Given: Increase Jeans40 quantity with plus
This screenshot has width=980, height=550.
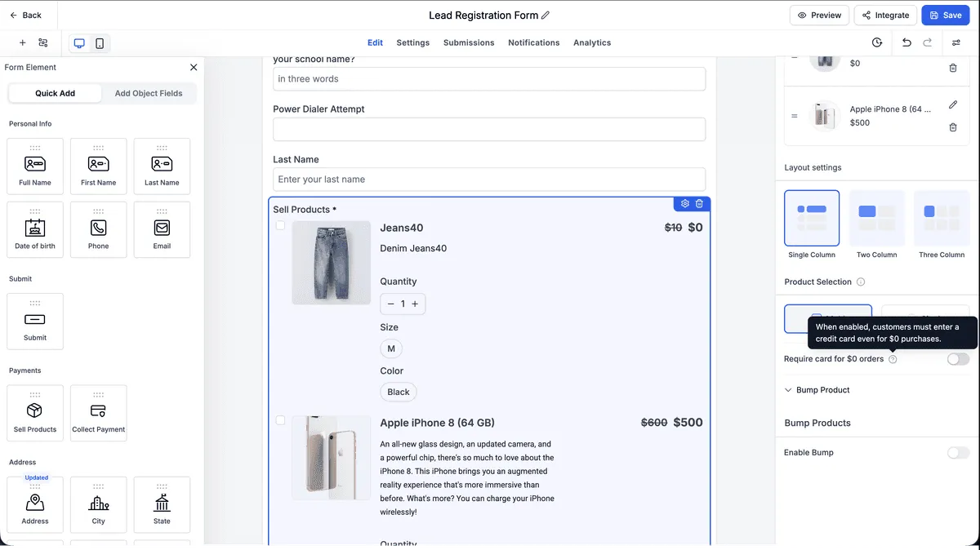Looking at the screenshot, I should (415, 304).
